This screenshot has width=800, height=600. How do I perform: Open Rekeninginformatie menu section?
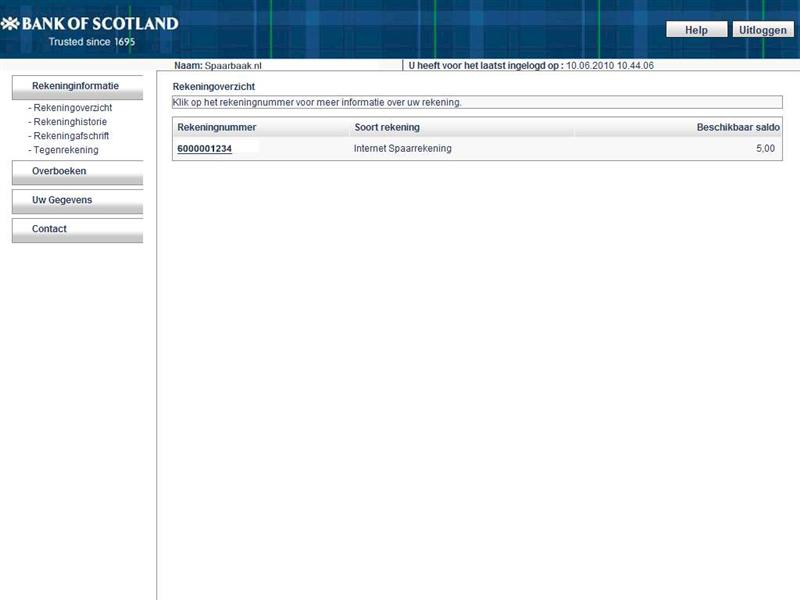[78, 87]
